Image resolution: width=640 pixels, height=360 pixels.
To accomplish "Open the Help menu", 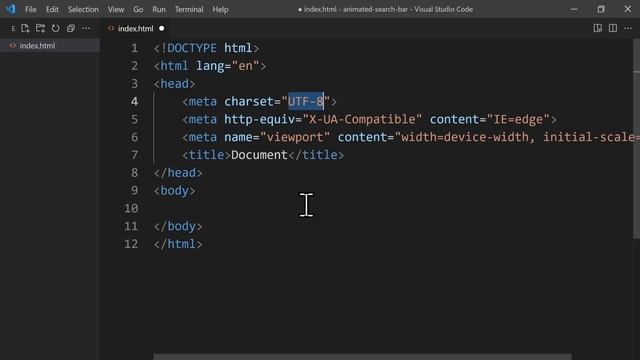I will [220, 9].
